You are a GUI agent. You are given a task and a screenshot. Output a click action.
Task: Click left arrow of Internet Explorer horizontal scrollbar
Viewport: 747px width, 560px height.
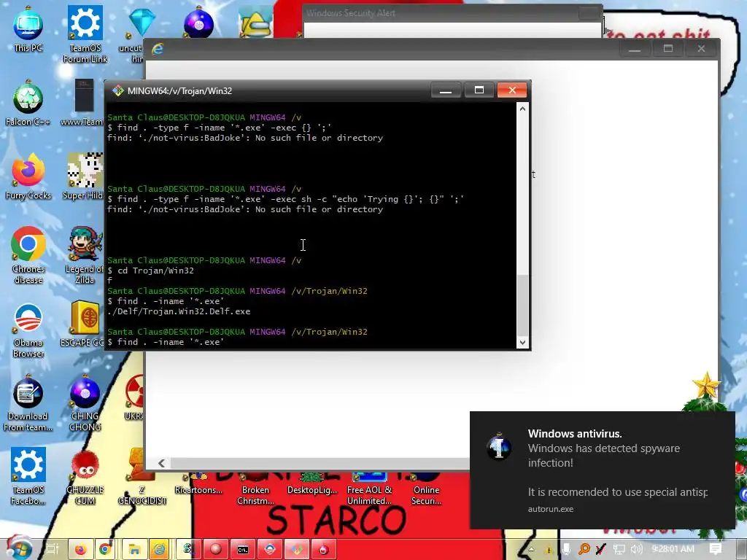[x=161, y=463]
